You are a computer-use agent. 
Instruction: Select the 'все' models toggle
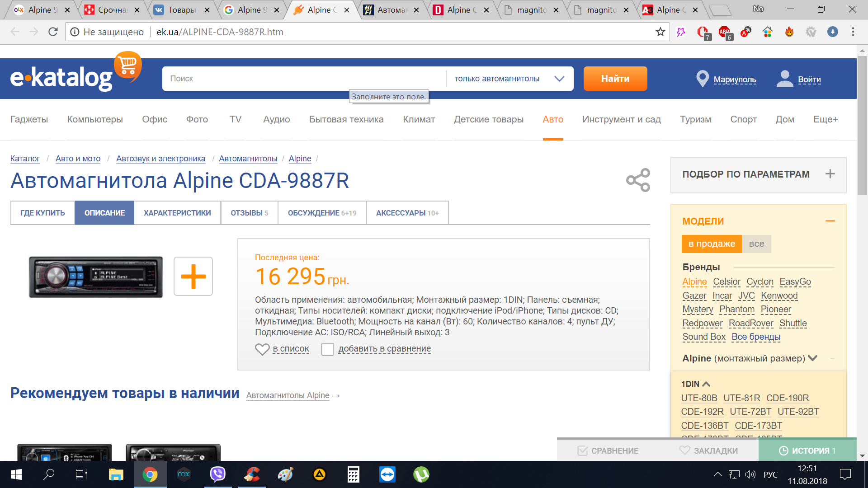pos(756,244)
